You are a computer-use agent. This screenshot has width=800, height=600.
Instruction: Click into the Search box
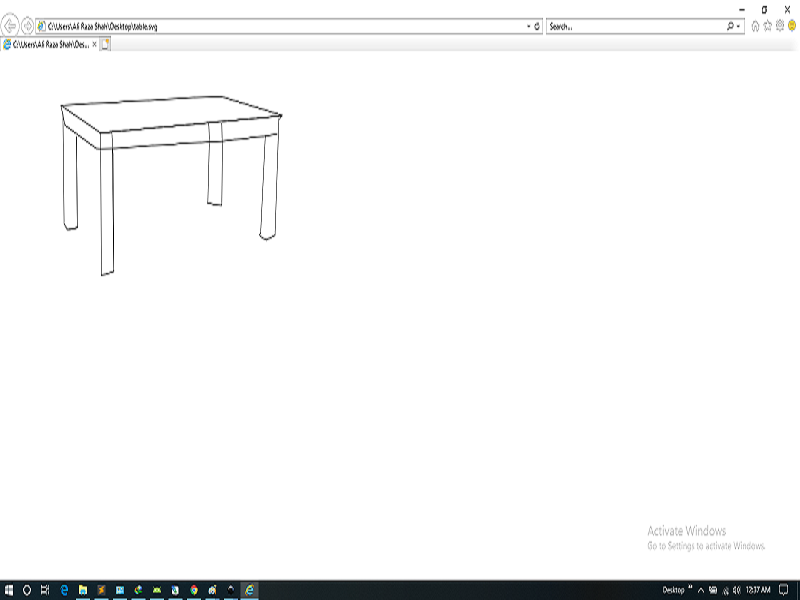635,26
